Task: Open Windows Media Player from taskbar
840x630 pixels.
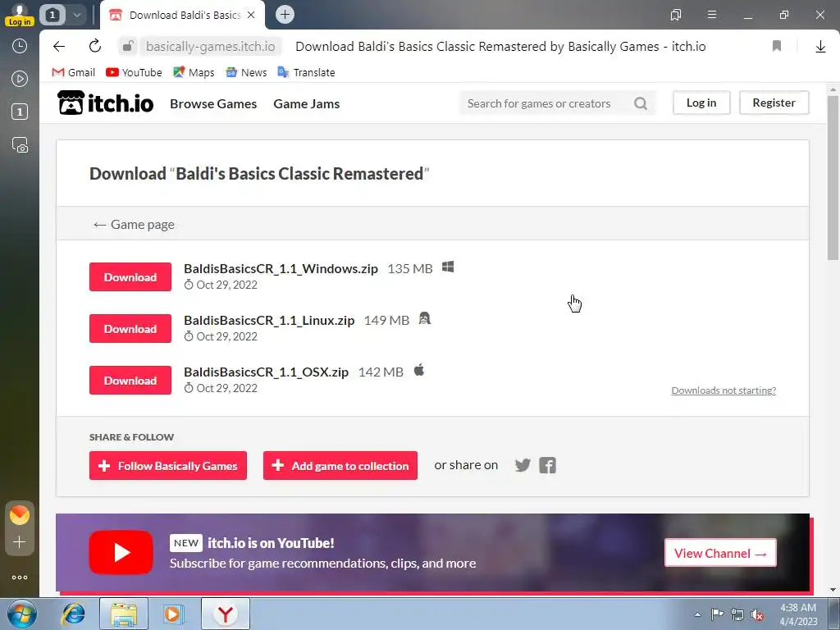Action: click(x=174, y=614)
